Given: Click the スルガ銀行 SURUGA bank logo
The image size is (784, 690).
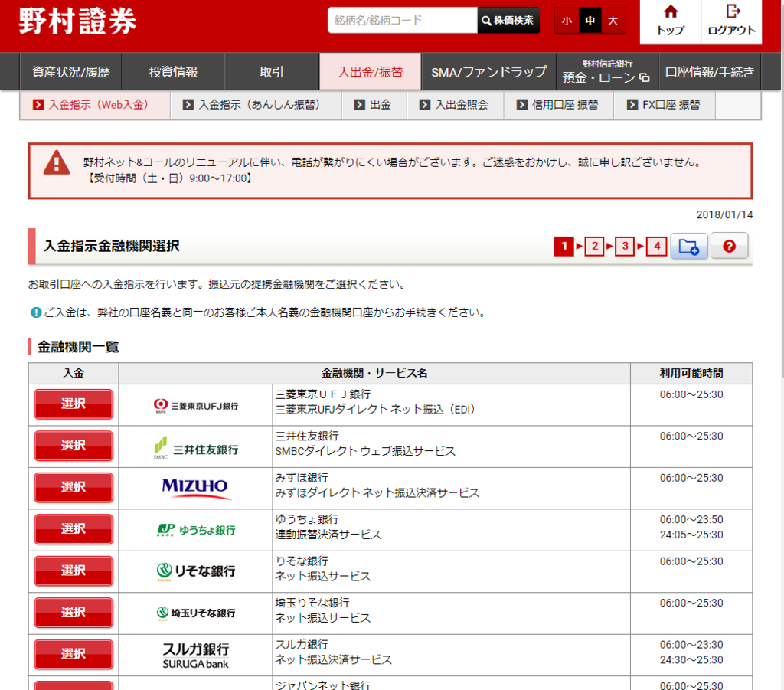Looking at the screenshot, I should tap(195, 656).
